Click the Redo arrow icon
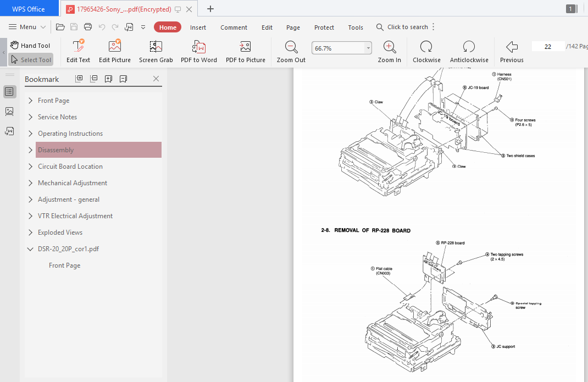Image resolution: width=588 pixels, height=382 pixels. pyautogui.click(x=115, y=27)
